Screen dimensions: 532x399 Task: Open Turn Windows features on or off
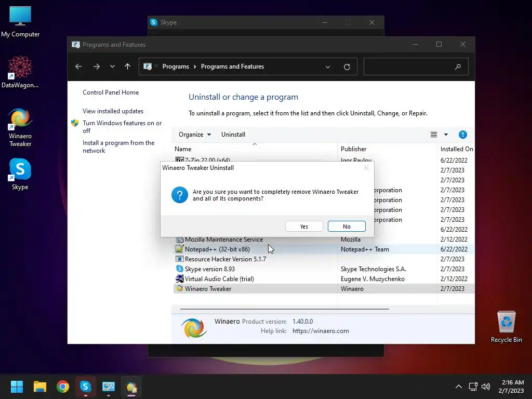tap(122, 127)
